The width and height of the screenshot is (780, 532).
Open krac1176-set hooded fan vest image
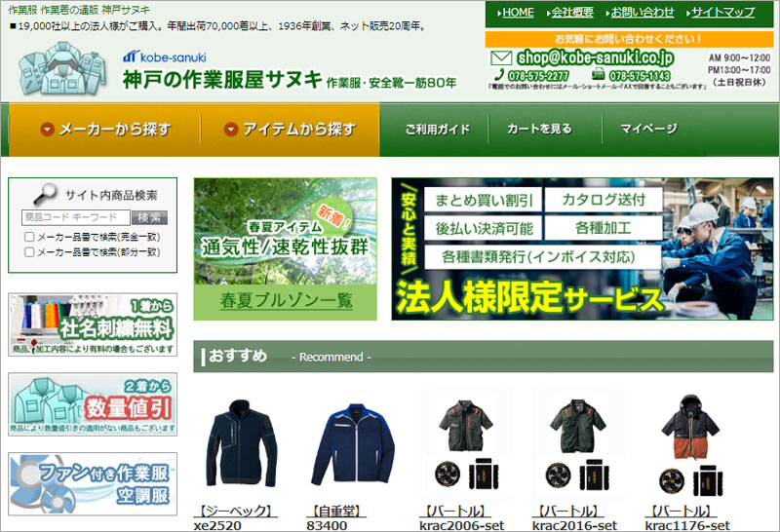pyautogui.click(x=690, y=445)
